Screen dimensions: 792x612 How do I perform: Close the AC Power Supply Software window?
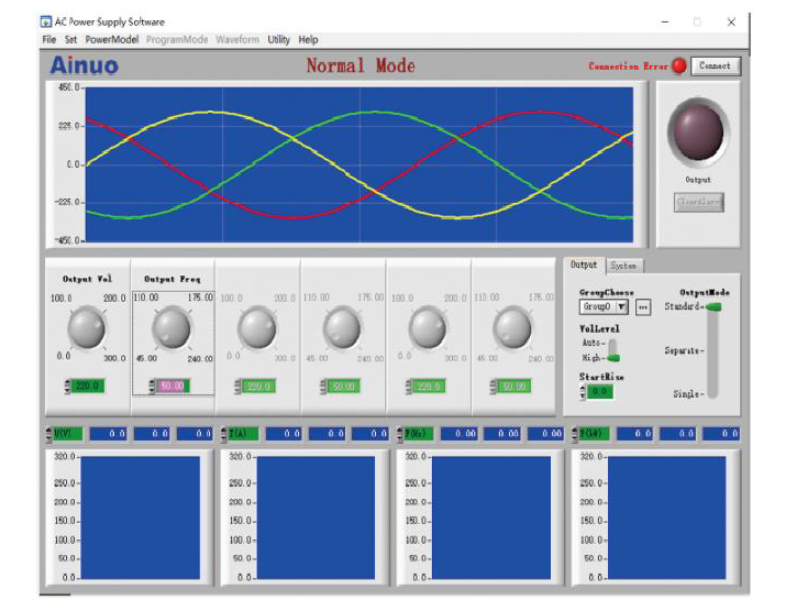point(731,22)
